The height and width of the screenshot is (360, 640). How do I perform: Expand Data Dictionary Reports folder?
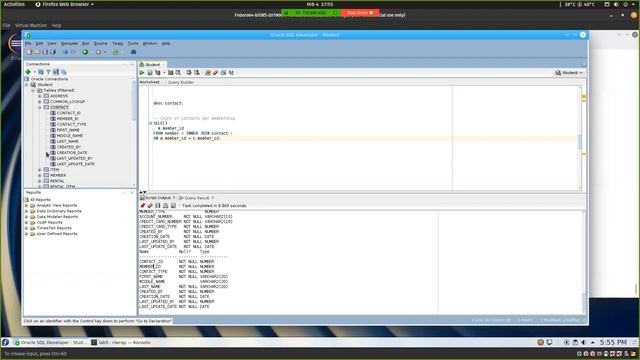27,211
